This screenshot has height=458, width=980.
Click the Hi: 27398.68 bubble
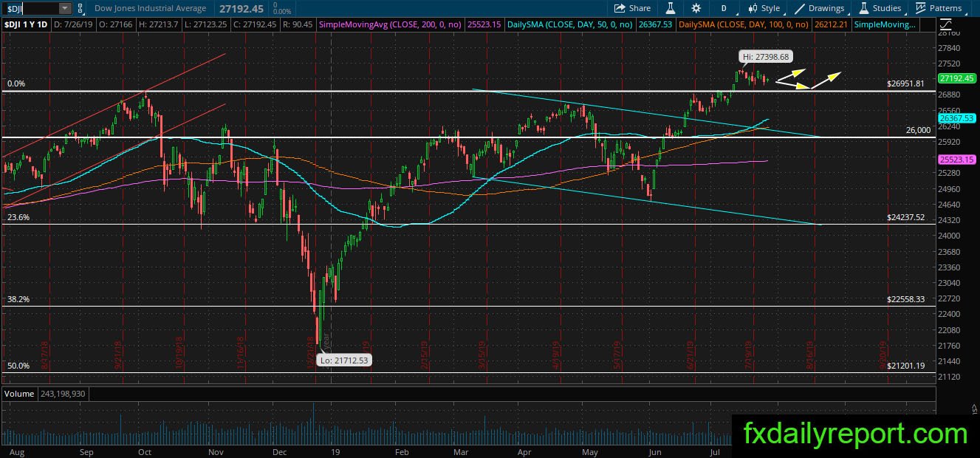(766, 56)
